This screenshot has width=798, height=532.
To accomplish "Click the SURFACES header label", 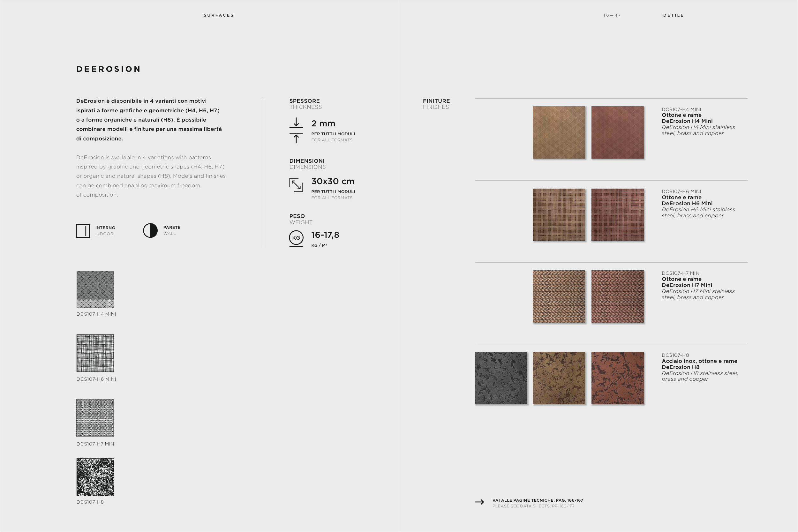I will (219, 15).
